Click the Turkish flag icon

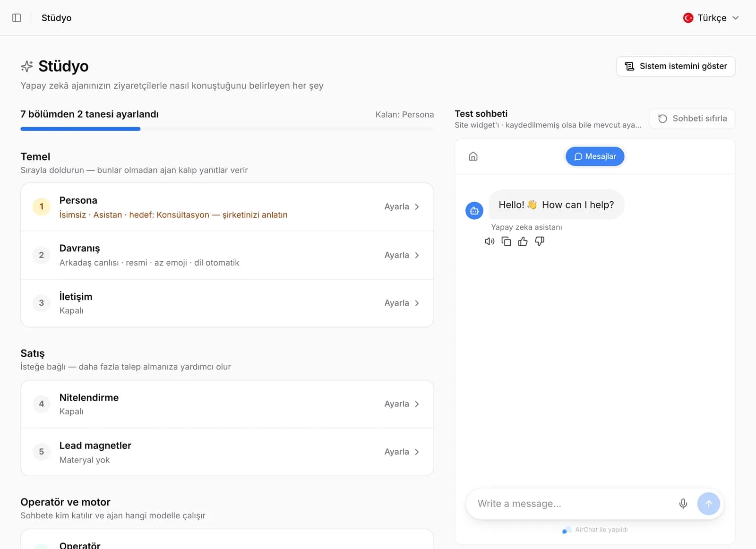click(x=688, y=18)
